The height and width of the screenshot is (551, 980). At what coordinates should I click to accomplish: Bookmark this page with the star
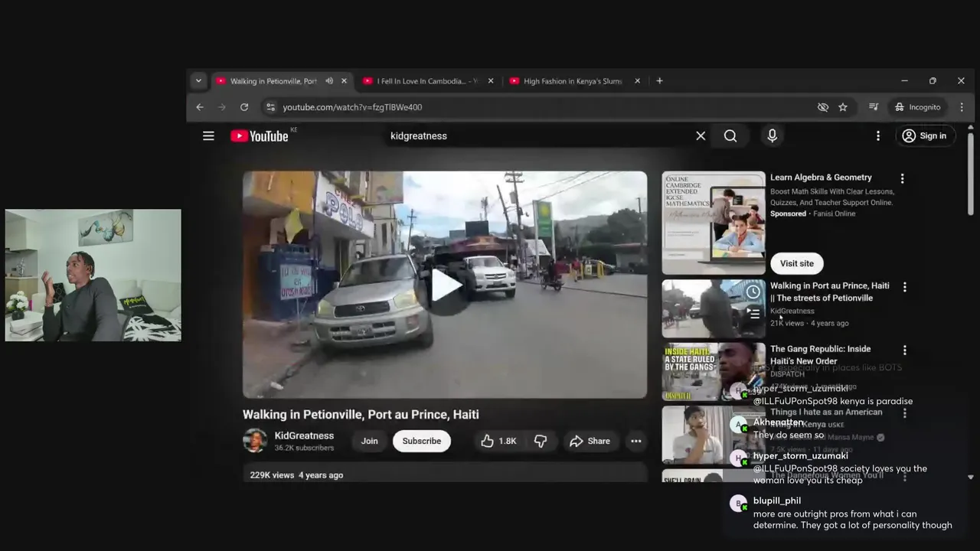tap(843, 107)
